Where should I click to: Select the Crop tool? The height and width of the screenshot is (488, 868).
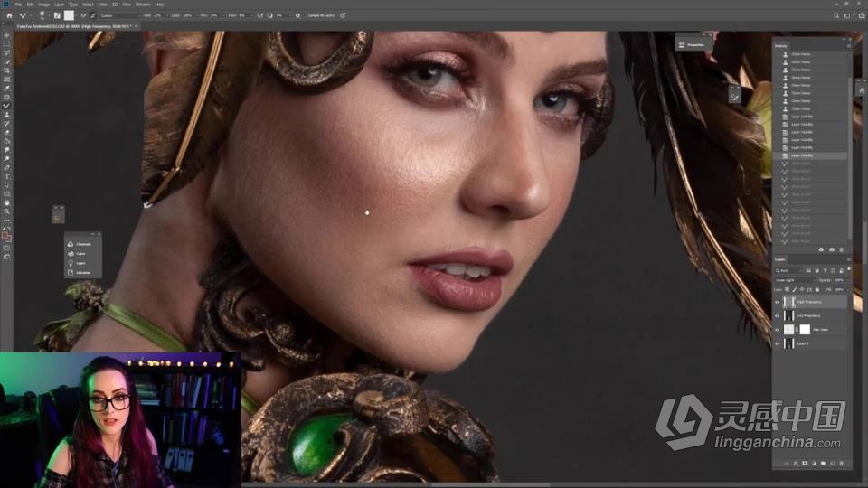click(6, 70)
